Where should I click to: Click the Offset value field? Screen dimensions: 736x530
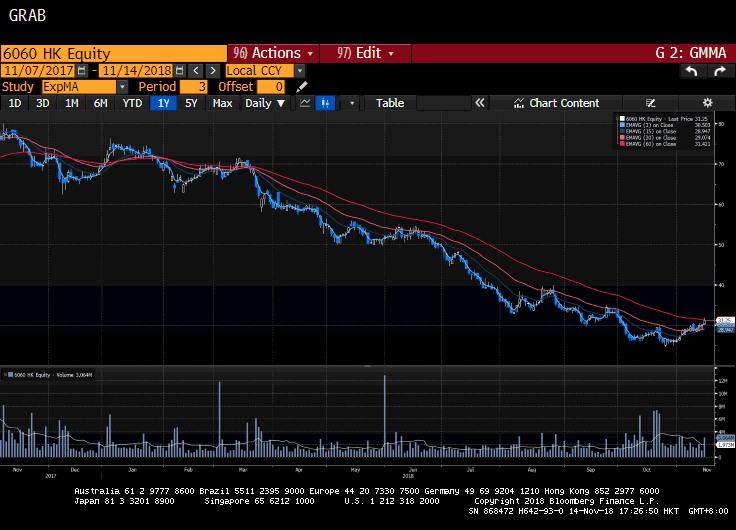point(271,87)
